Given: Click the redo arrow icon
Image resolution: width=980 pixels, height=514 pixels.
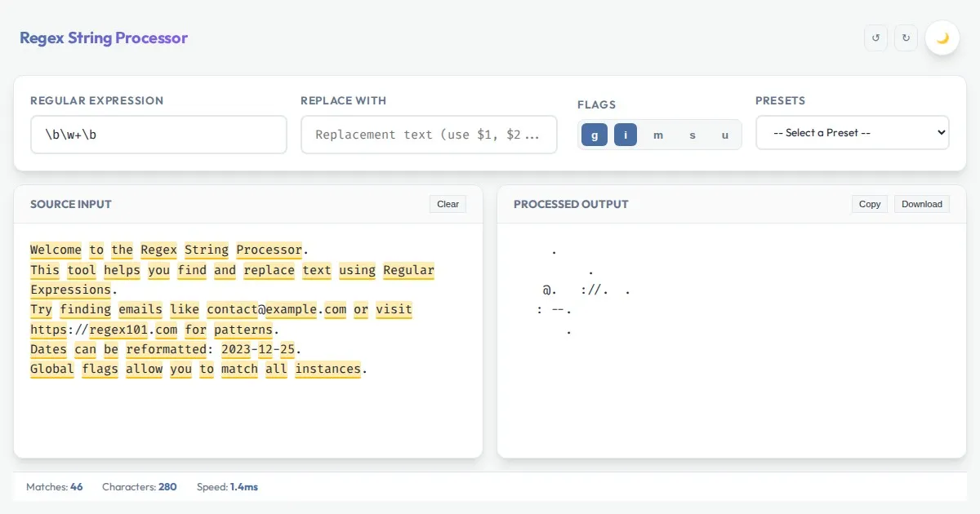Looking at the screenshot, I should pos(906,38).
